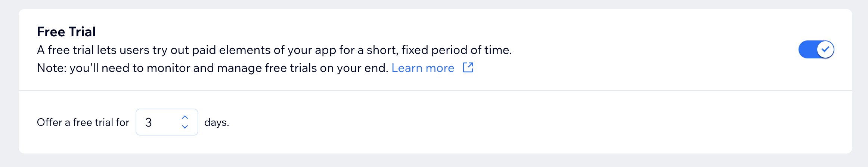The image size is (868, 167).
Task: Click the external link icon beside Learn more
Action: coord(468,67)
